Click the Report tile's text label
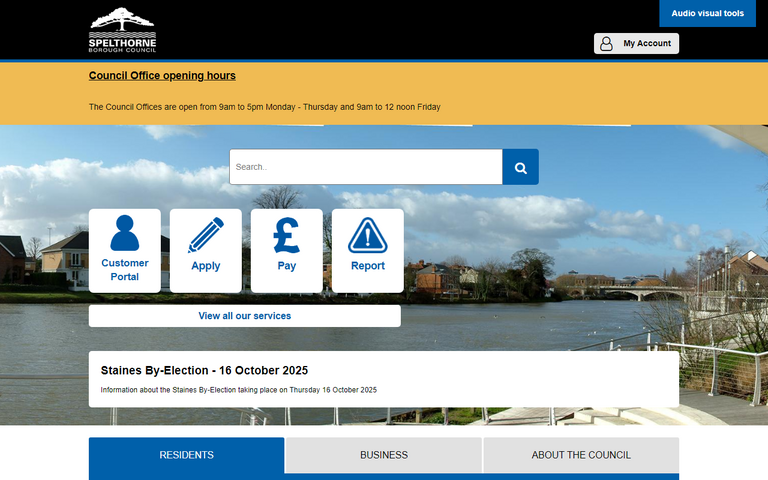768x480 pixels. click(x=367, y=266)
